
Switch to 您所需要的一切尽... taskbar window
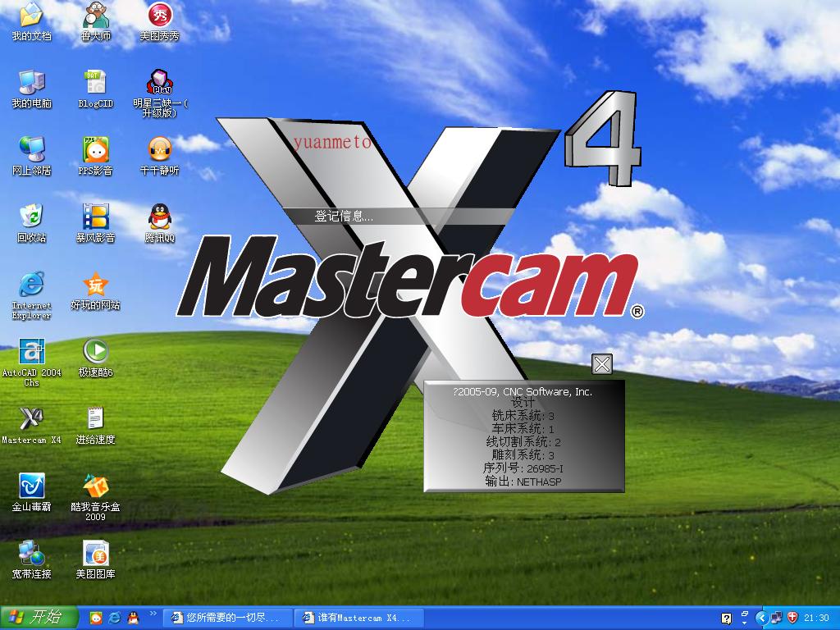[226, 619]
